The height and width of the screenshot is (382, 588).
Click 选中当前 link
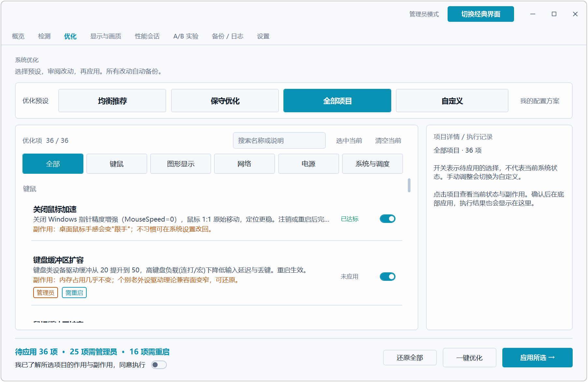pos(349,141)
